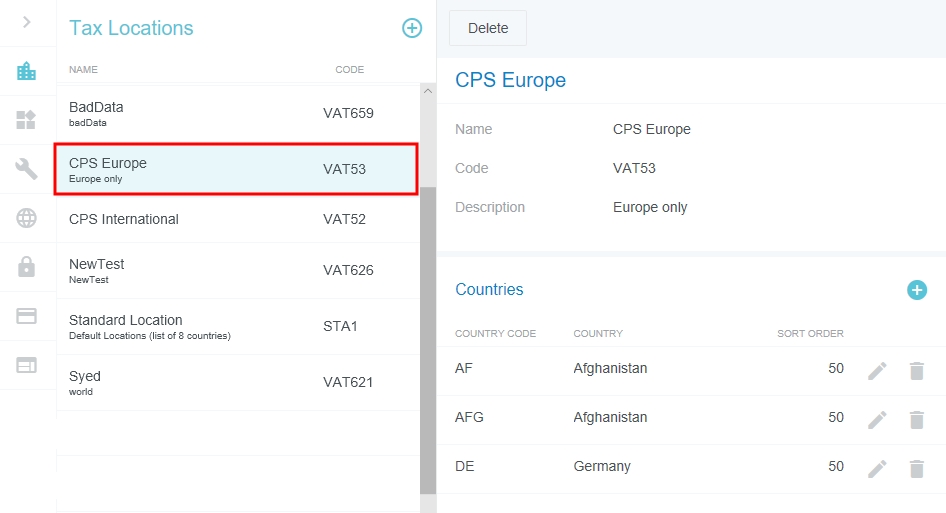Click the Delete button for CPS Europe
The width and height of the screenshot is (946, 513).
point(488,28)
